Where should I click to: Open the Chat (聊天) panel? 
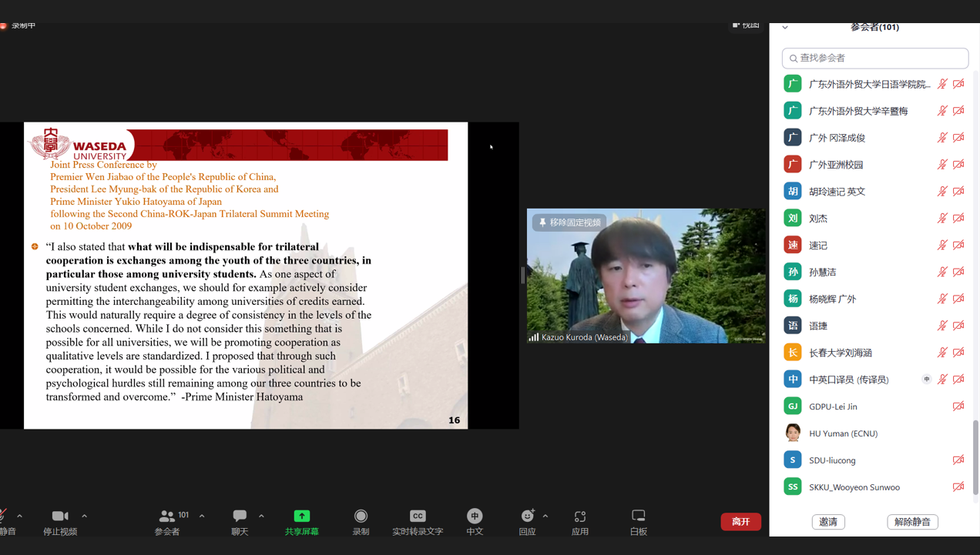(x=240, y=517)
